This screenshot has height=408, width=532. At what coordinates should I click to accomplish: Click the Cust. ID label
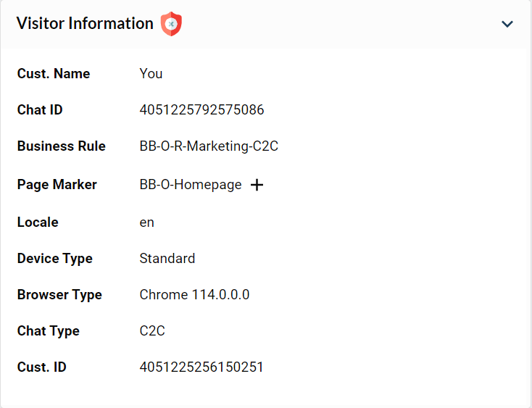click(41, 367)
